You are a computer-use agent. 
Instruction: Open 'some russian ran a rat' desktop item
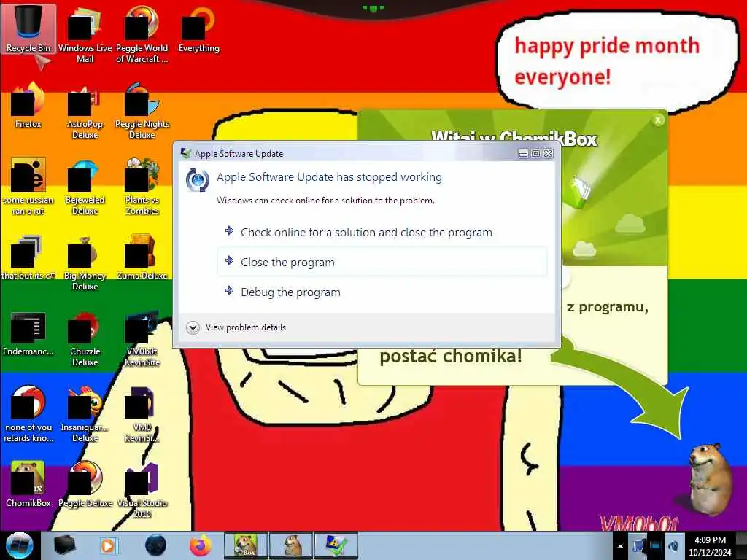pyautogui.click(x=28, y=186)
